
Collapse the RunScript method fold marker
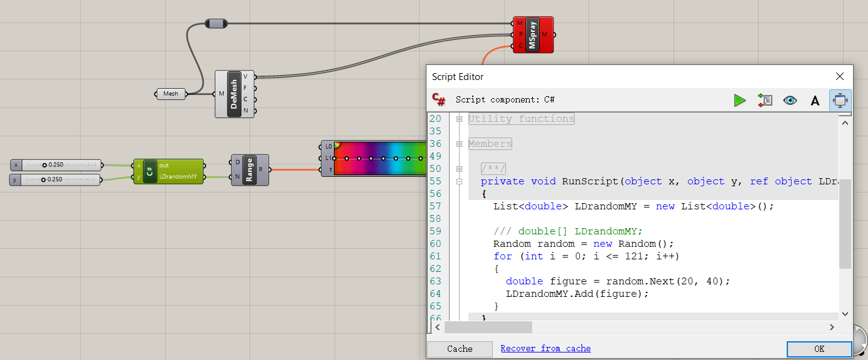click(x=460, y=181)
